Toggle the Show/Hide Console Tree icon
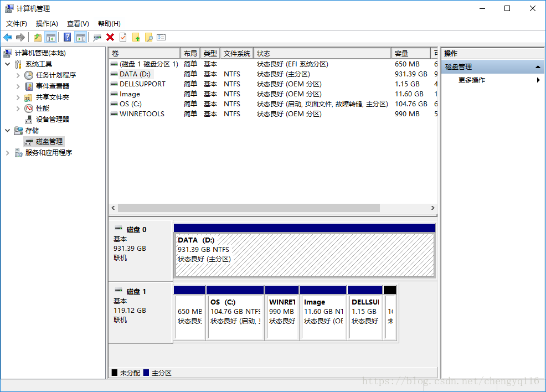Viewport: 546px width, 392px height. point(51,37)
